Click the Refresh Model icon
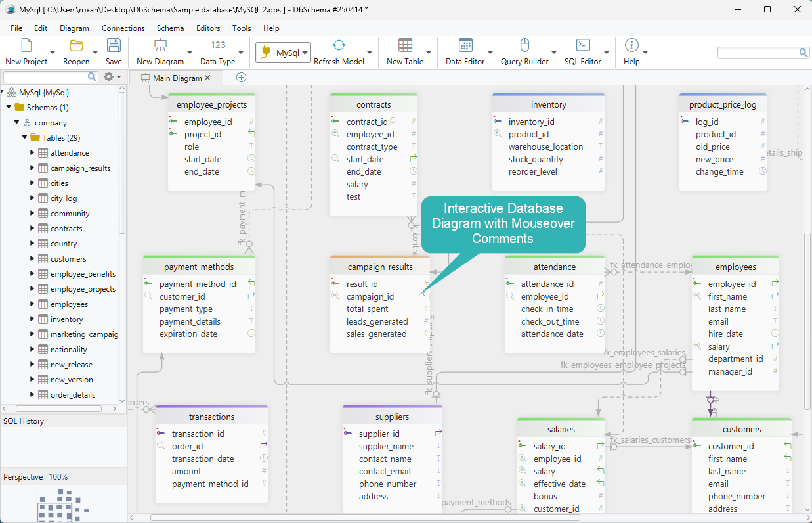Viewport: 812px width, 523px height. (x=339, y=45)
